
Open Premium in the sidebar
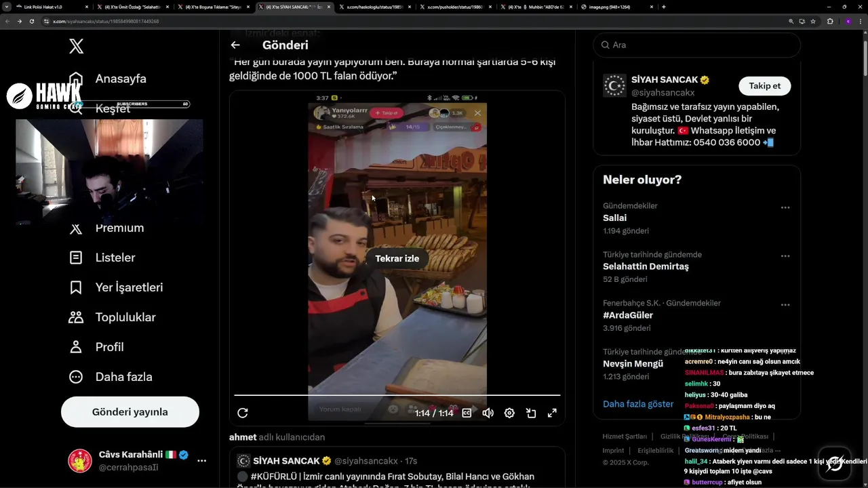[x=107, y=228]
